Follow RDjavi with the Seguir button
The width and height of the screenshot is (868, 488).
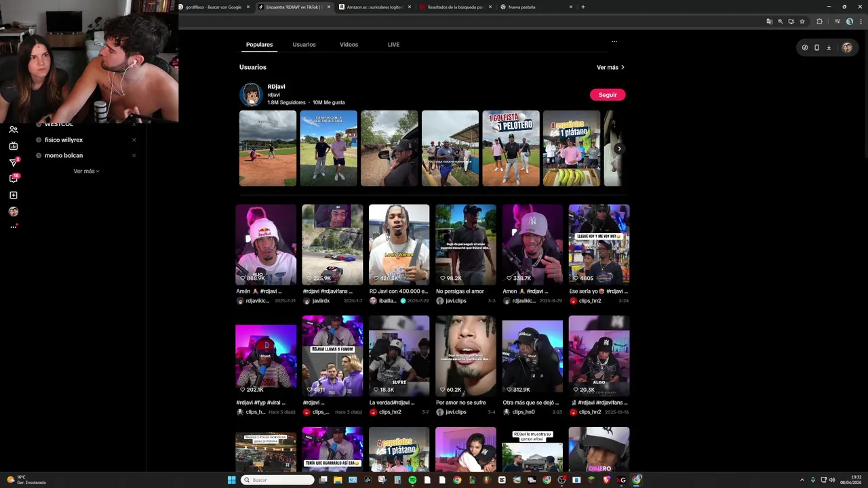coord(608,95)
